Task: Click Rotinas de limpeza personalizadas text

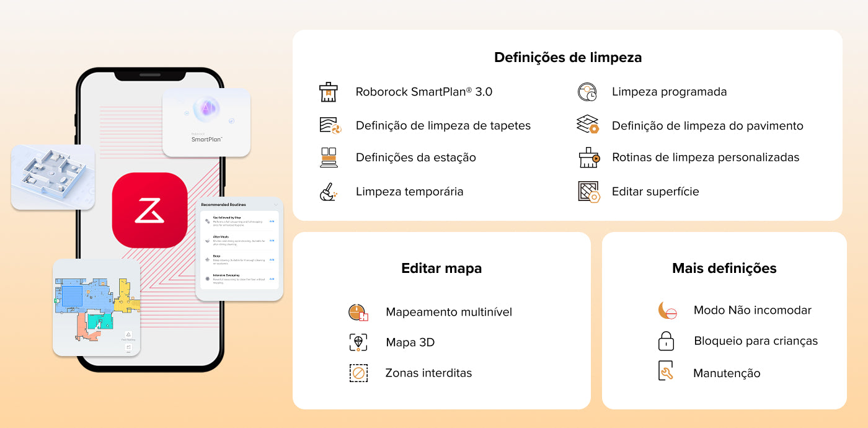Action: pos(706,158)
